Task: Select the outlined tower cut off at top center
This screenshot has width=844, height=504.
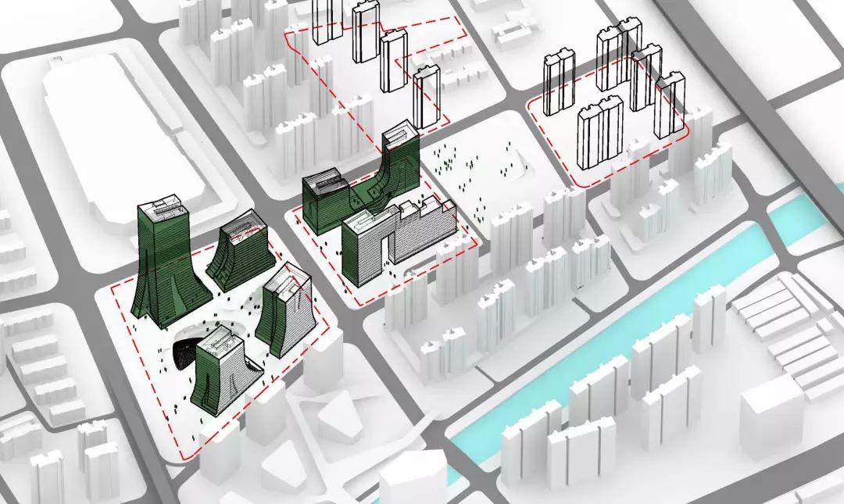Action: 327,21
